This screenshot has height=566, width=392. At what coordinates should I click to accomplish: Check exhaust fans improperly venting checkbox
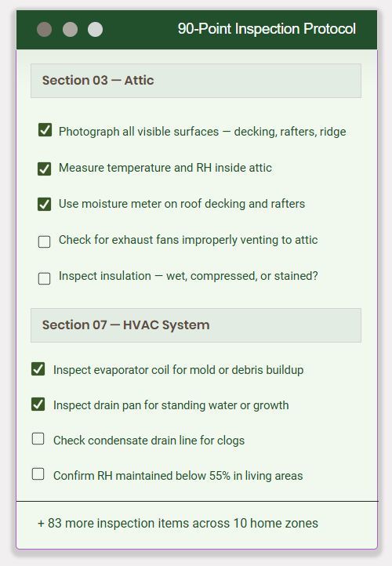tap(45, 241)
